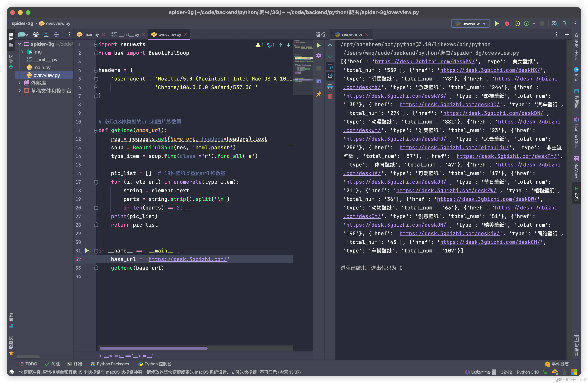588x383 pixels.
Task: Click the trash icon to clear run output
Action: [x=330, y=97]
